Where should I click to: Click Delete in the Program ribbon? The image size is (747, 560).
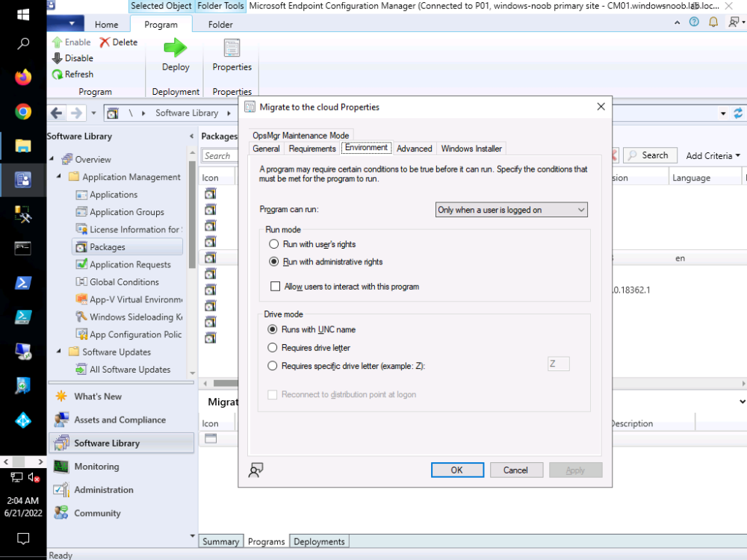(x=119, y=42)
